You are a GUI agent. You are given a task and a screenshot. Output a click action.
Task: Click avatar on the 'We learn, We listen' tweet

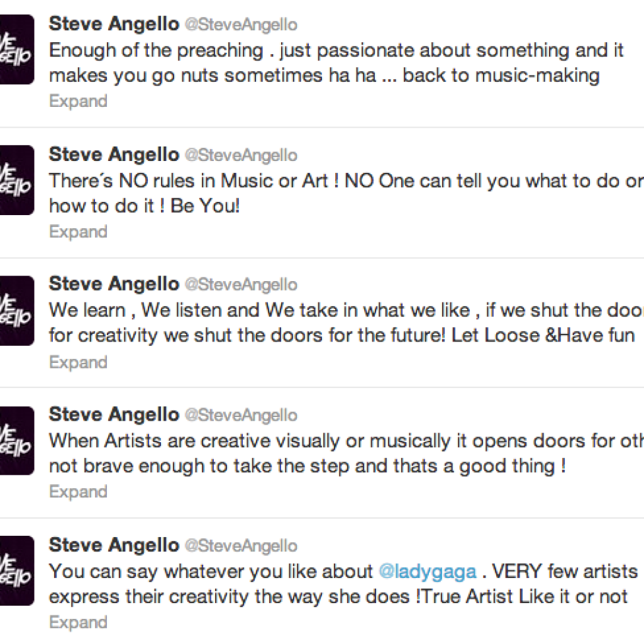[16, 310]
